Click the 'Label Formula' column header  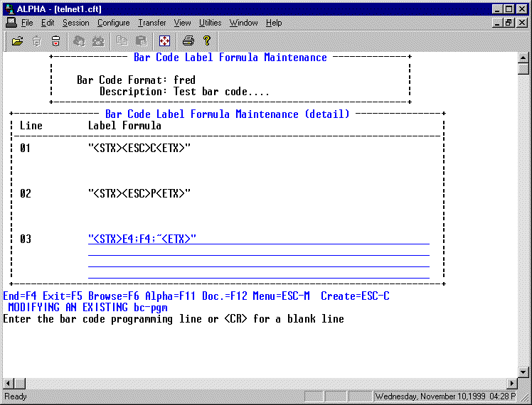124,125
